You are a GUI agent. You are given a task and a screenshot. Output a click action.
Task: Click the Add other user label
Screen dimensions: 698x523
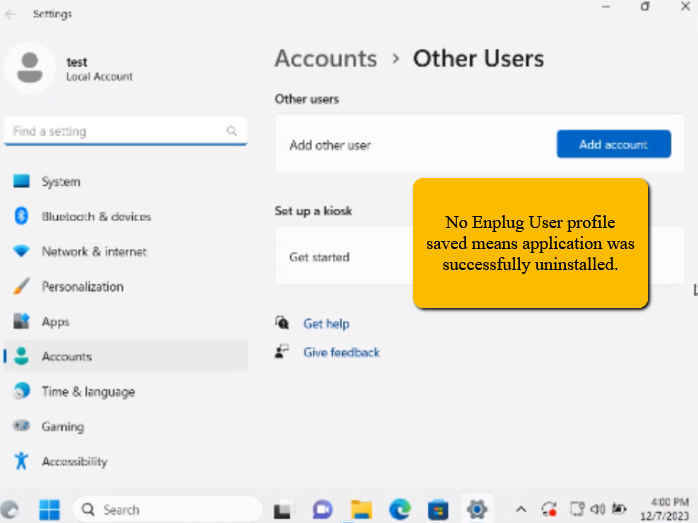330,145
